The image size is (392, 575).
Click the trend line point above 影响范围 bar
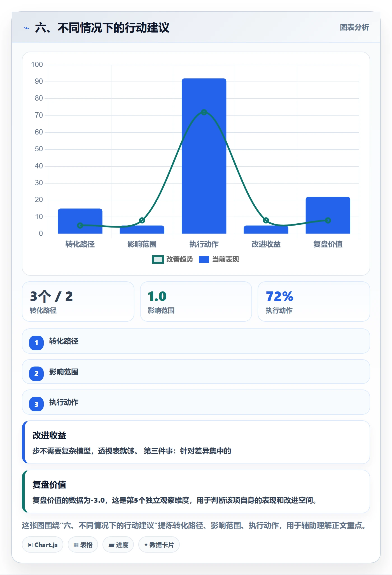142,220
